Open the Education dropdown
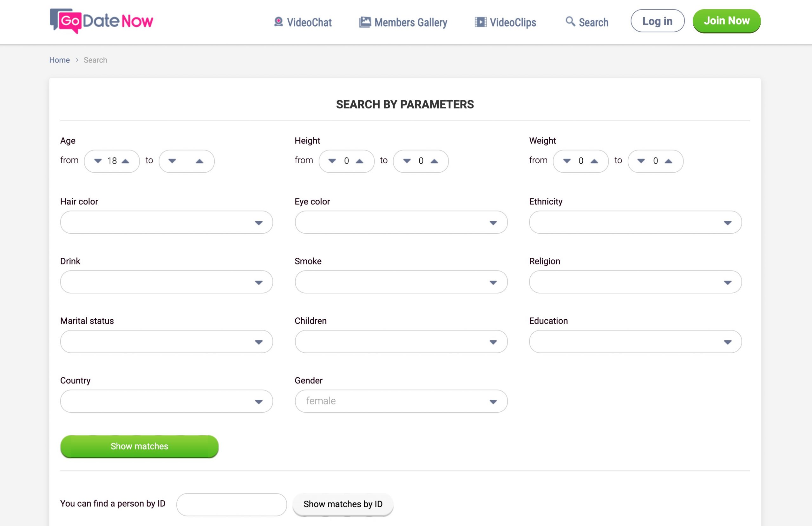Screen dimensions: 812x526 [636, 342]
